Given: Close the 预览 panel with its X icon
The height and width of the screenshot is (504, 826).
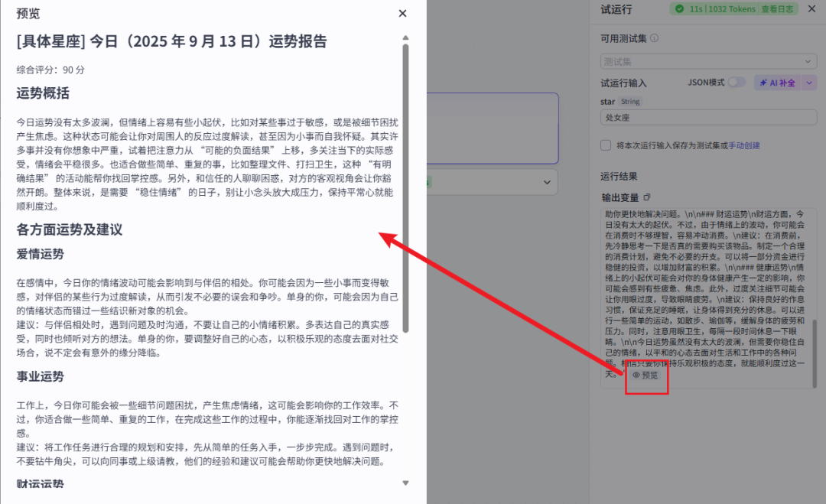Looking at the screenshot, I should (x=402, y=13).
